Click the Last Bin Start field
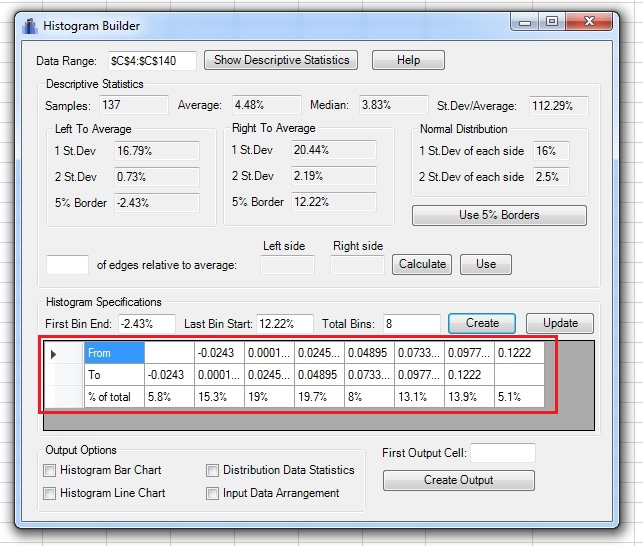The width and height of the screenshot is (643, 546). click(x=285, y=324)
